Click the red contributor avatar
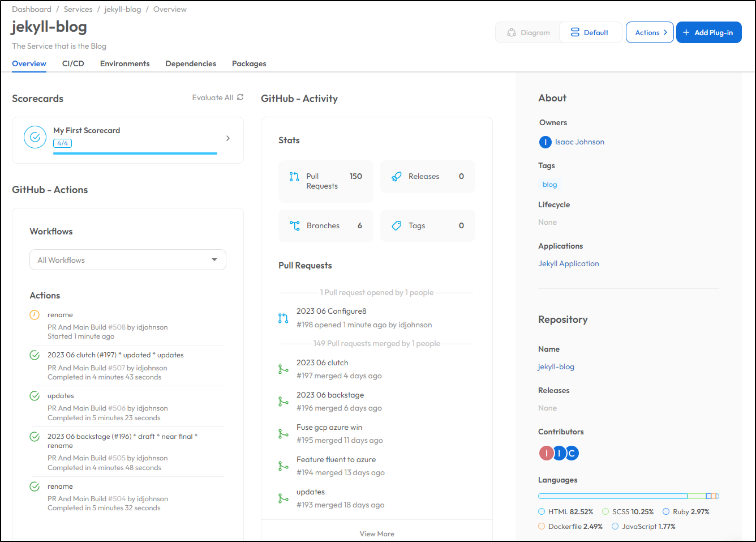Screen dimensions: 756x542 click(546, 453)
